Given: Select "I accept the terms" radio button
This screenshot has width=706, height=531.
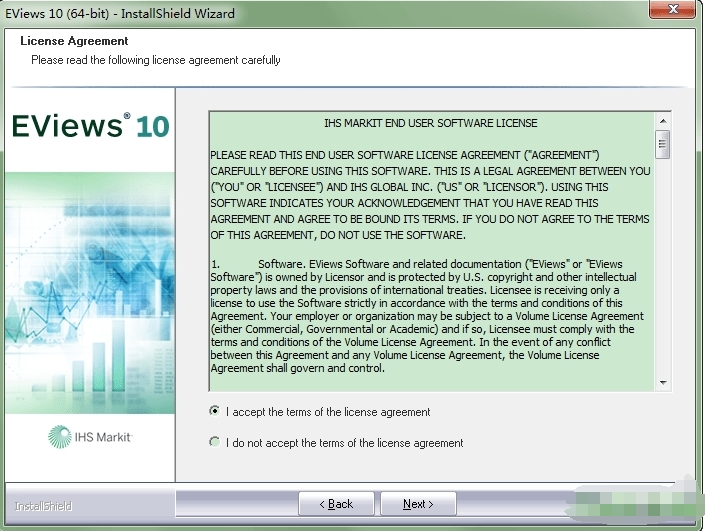Looking at the screenshot, I should (x=214, y=411).
